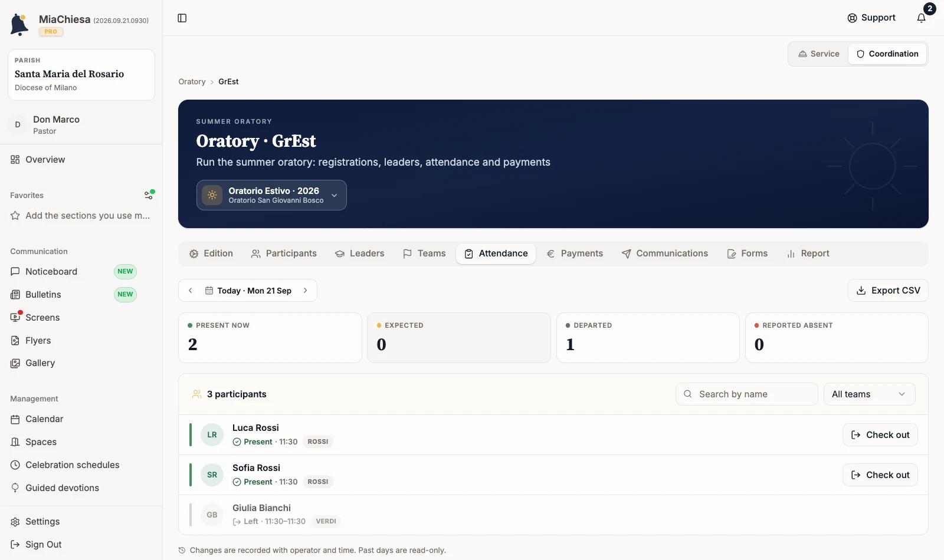Expand the Oratorio Estivo 2026 edition selector
The width and height of the screenshot is (944, 560).
tap(271, 195)
